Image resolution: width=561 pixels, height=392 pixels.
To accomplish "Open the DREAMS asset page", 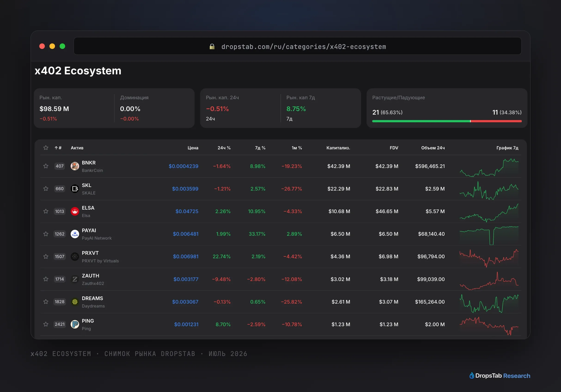I will [x=92, y=298].
